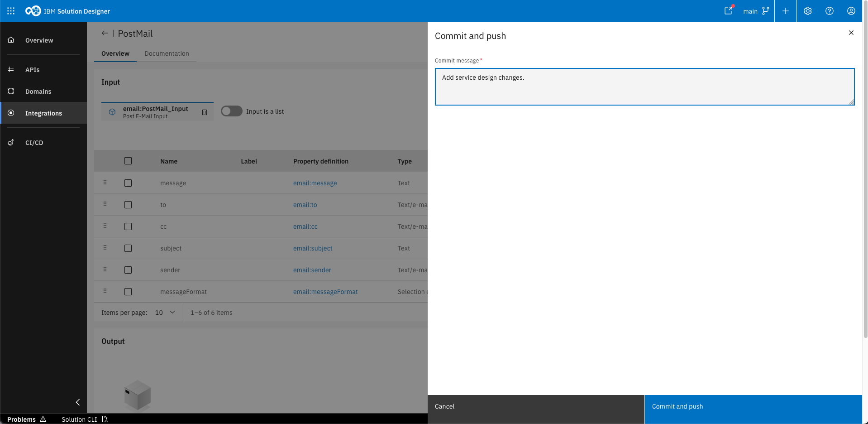Collapse the left sidebar with the chevron

[77, 402]
